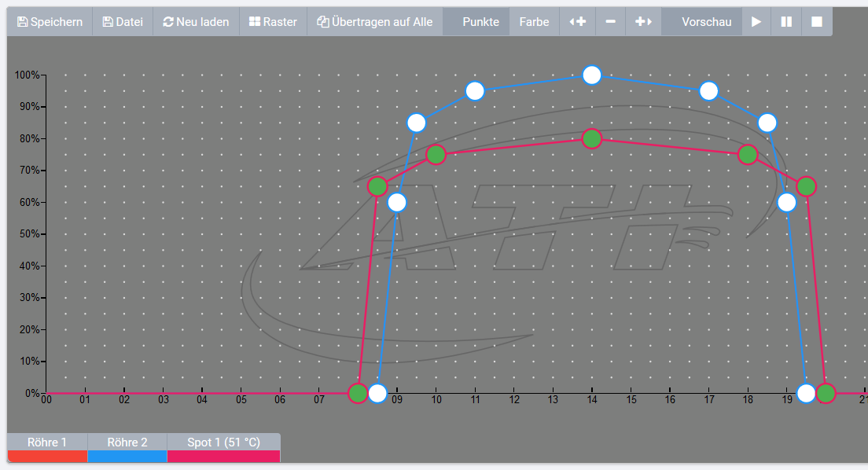Select the white peak point at 14:00, 100%
Screen dimensions: 868x470
pyautogui.click(x=592, y=75)
